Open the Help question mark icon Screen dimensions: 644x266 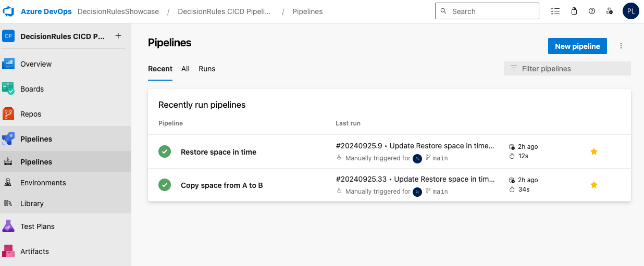point(592,11)
